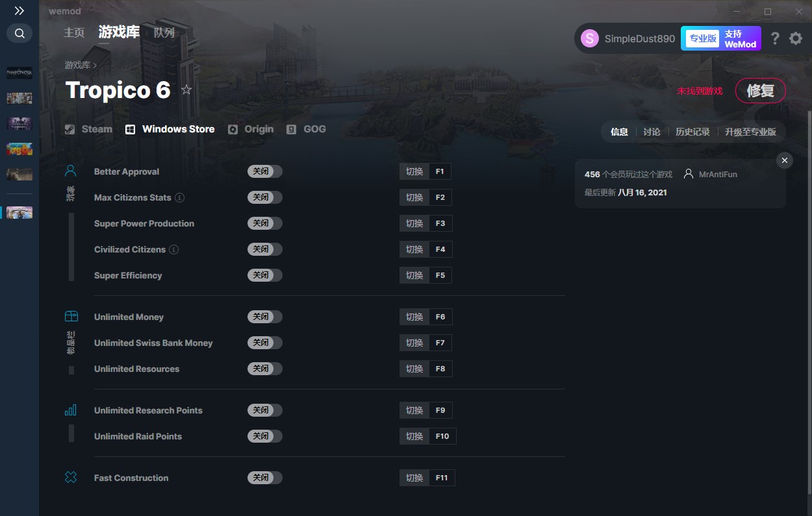Open the 主页 tab
Screen dimensions: 812x516
[74, 32]
